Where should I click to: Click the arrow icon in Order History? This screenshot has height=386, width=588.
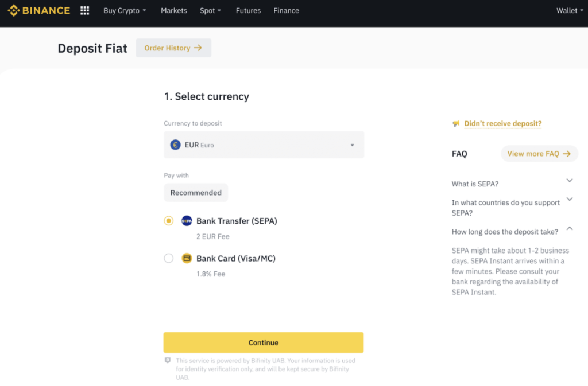tap(198, 48)
